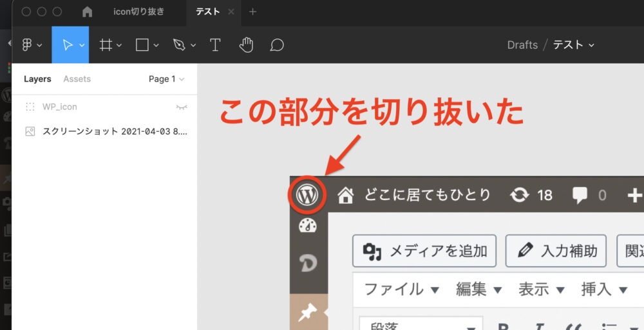644x330 pixels.
Task: Select the Text tool
Action: pos(215,45)
